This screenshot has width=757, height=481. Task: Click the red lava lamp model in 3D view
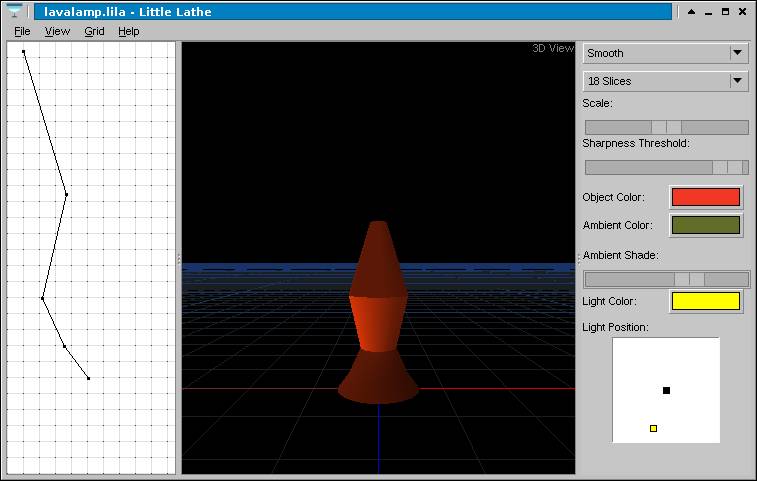point(378,320)
